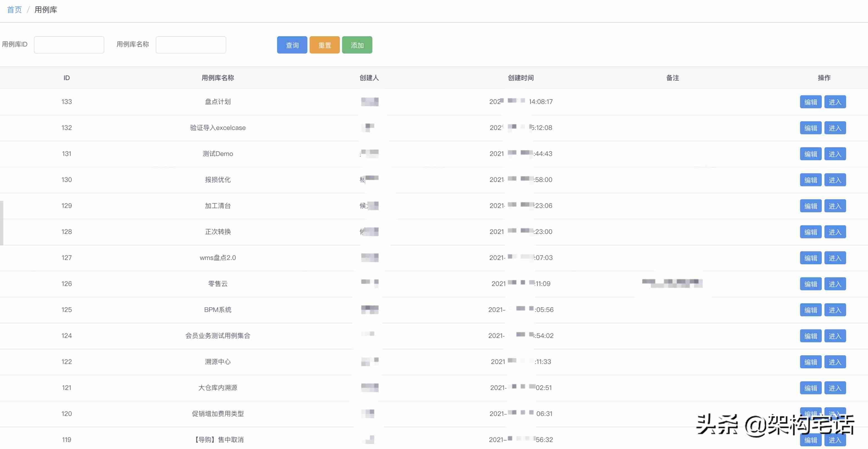868x449 pixels.
Task: Select the 零售云 name cell
Action: pos(218,283)
